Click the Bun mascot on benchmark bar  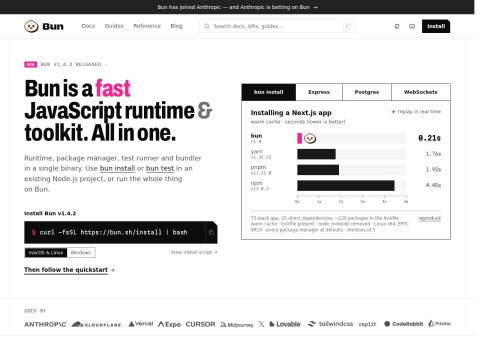pyautogui.click(x=310, y=138)
